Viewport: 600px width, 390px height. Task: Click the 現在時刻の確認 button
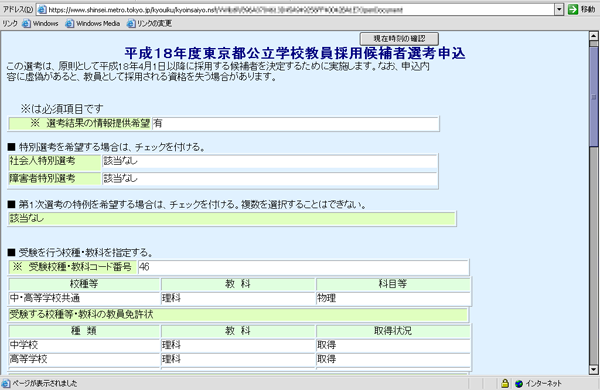tap(399, 39)
